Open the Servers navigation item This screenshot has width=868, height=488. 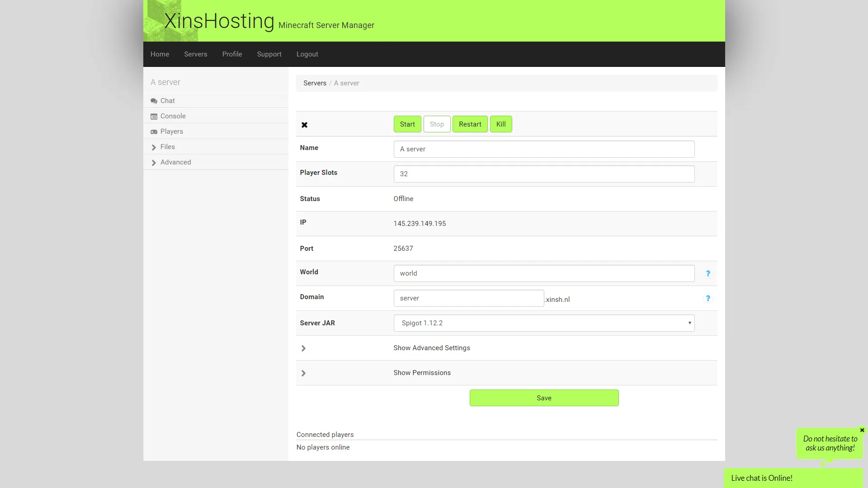pos(195,54)
